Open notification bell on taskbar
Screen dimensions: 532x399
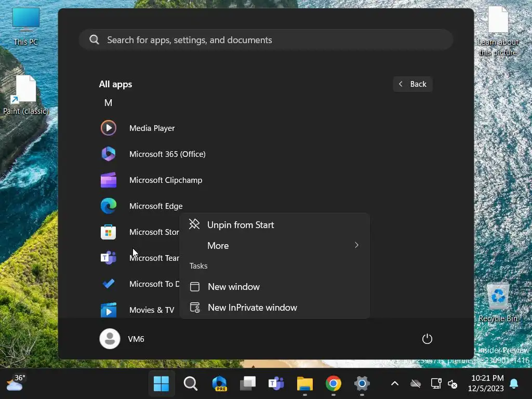click(x=514, y=383)
